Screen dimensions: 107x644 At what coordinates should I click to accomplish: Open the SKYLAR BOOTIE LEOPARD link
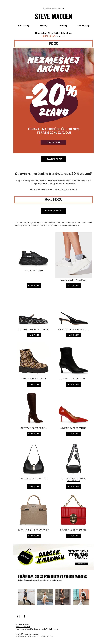pos(34,378)
